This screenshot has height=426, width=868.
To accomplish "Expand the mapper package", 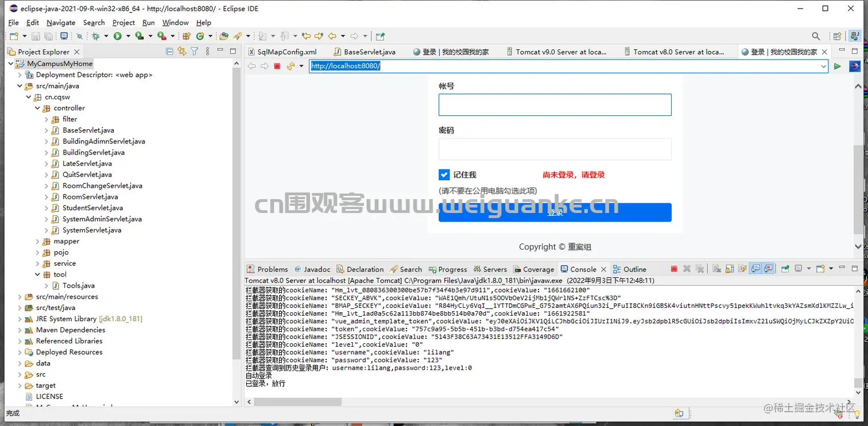I will [38, 241].
